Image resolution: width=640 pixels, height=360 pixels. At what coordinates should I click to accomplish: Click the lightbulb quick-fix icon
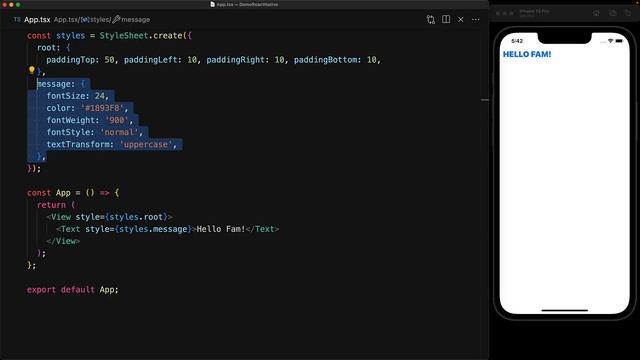pos(31,70)
